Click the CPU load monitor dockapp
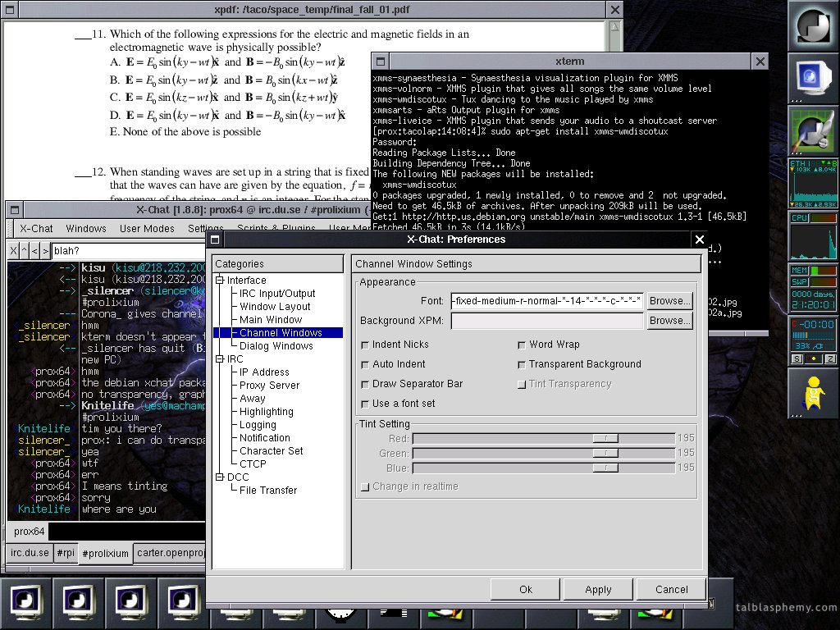The image size is (840, 630). [x=813, y=235]
